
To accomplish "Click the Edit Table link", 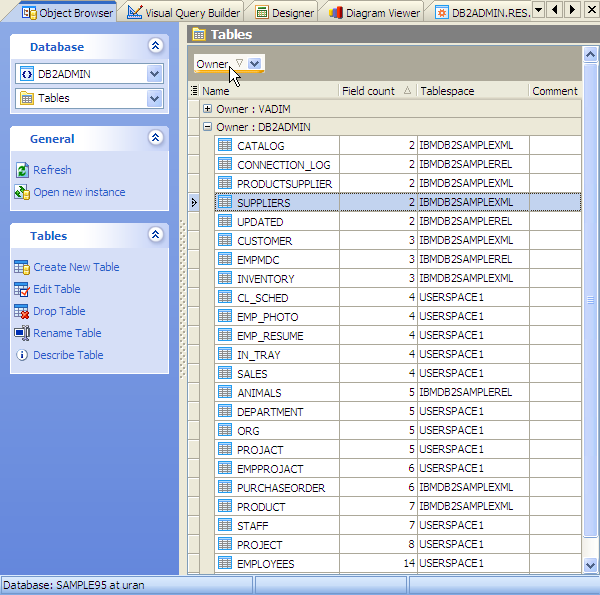I will pos(57,289).
